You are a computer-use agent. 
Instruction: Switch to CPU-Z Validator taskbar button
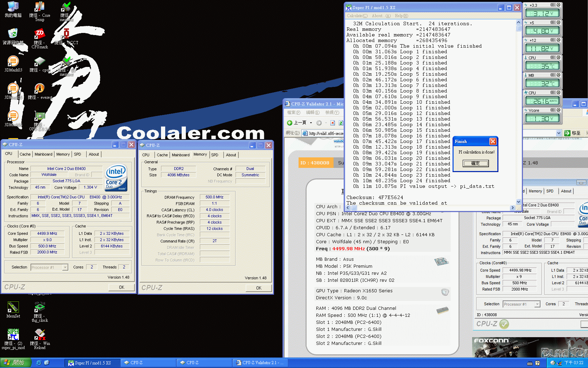click(x=260, y=363)
